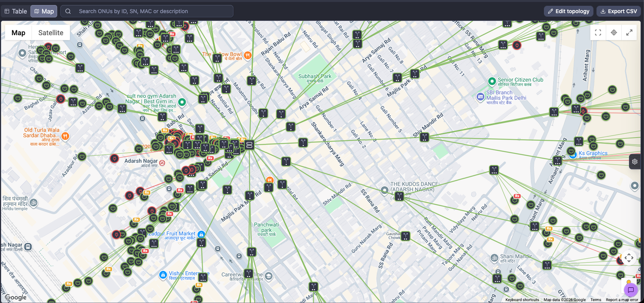Click the gray pin of THE KUDOS DANCE
The height and width of the screenshot is (303, 644).
(x=385, y=190)
